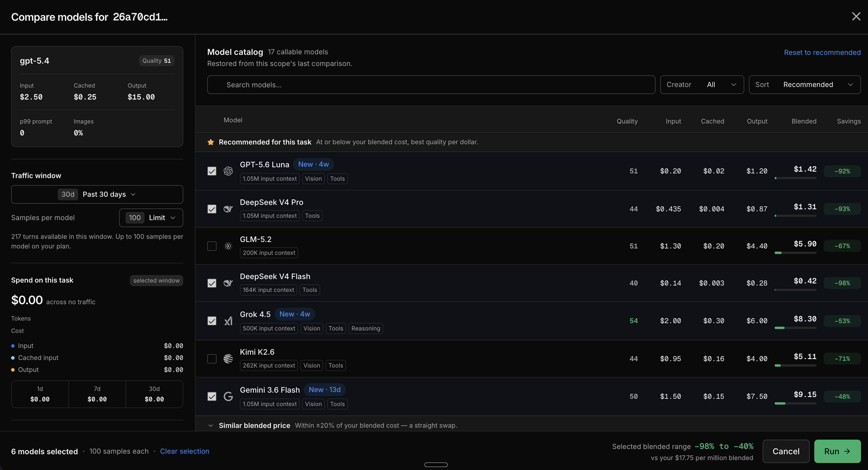Image resolution: width=868 pixels, height=470 pixels.
Task: Click the blended cost bar for Gemini 3.6 Flash
Action: point(795,403)
